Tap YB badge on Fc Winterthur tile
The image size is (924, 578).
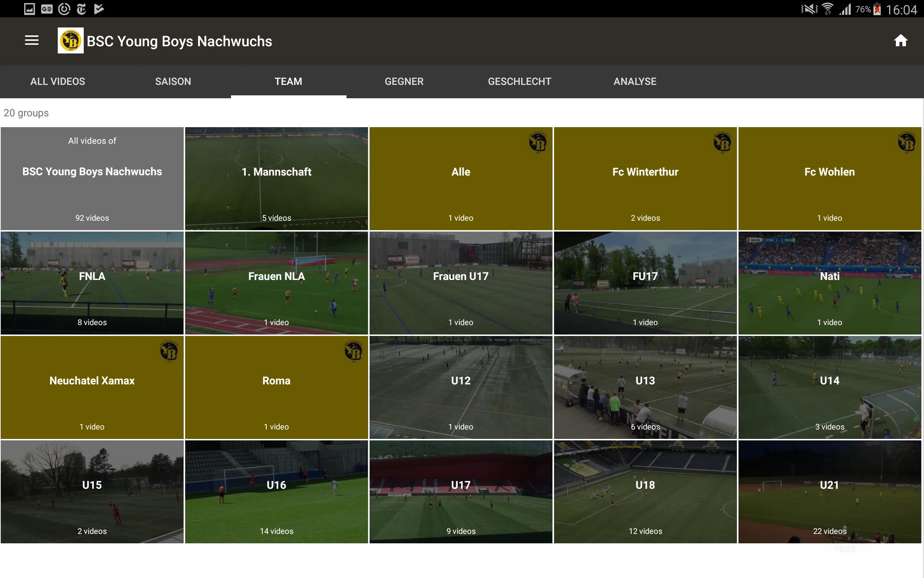(722, 142)
